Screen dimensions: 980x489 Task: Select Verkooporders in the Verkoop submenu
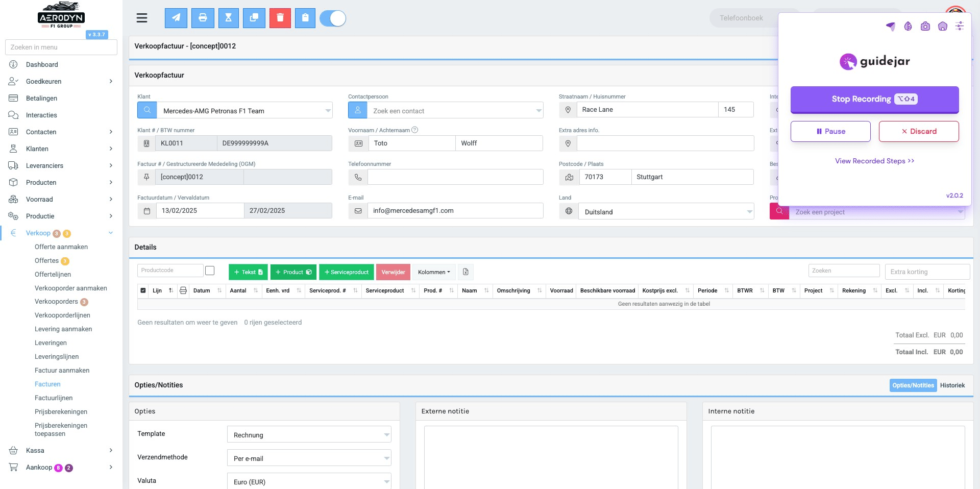click(56, 301)
